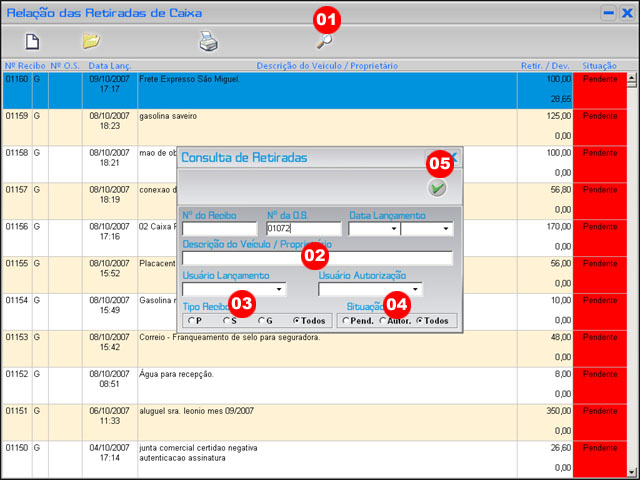
Task: Click the Pendente status of receipt 01160
Action: tap(600, 78)
